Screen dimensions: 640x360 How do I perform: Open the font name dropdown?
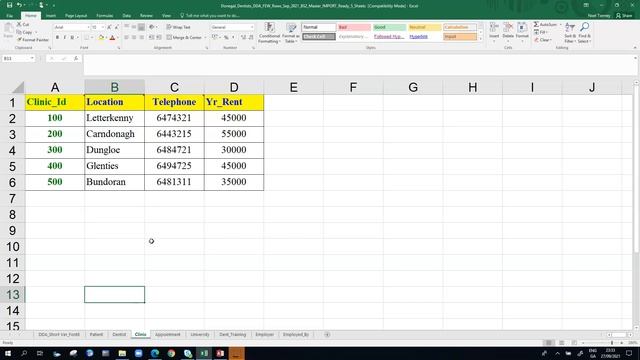pyautogui.click(x=88, y=27)
